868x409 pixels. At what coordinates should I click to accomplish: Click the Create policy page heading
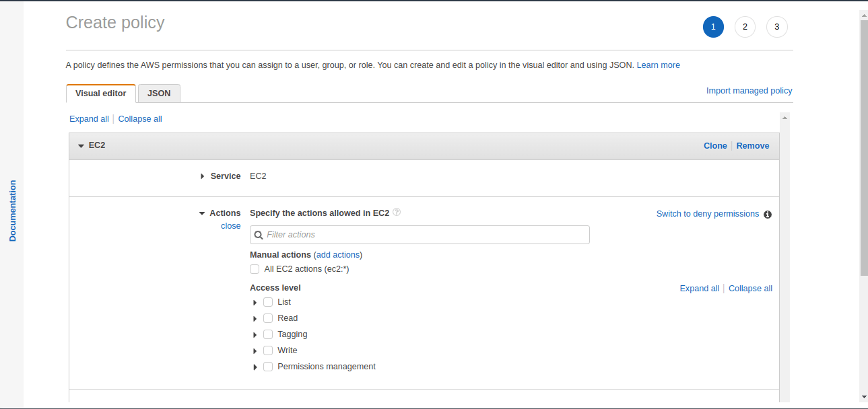115,23
